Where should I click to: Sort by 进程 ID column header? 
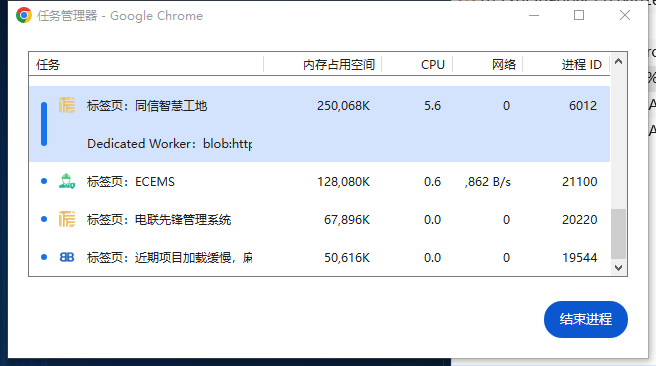(x=566, y=64)
